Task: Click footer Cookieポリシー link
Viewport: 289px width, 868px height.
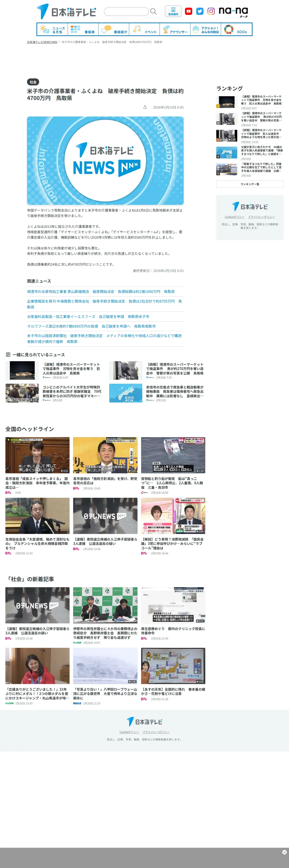Action: tap(129, 732)
